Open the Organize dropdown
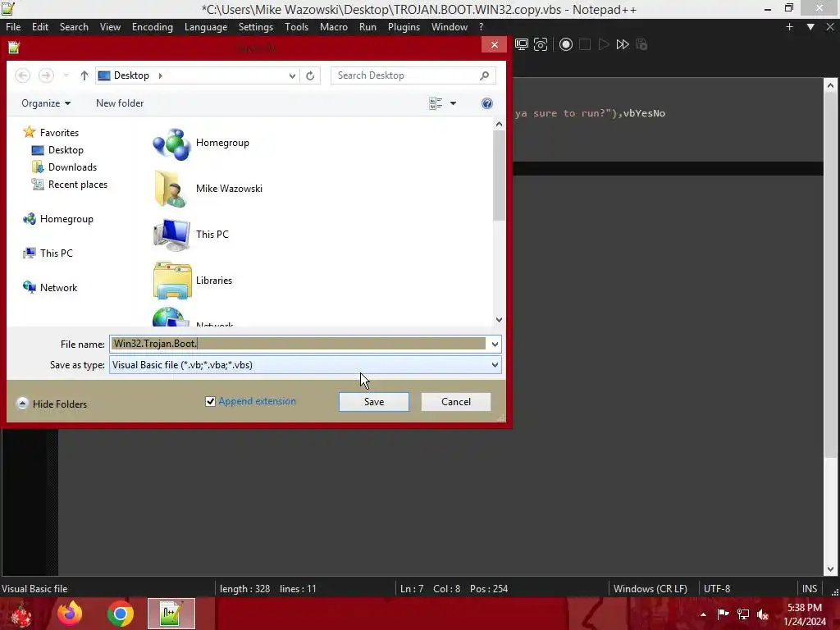The height and width of the screenshot is (630, 840). point(46,103)
